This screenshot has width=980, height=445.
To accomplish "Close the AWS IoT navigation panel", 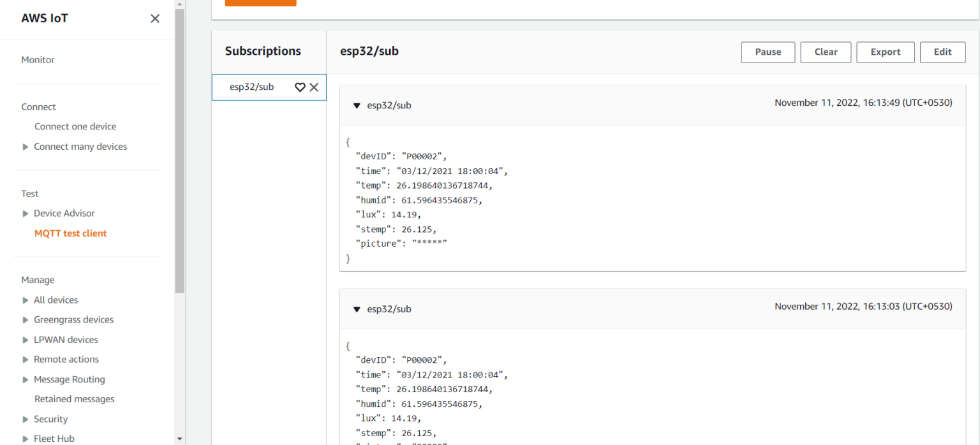I will [x=154, y=18].
